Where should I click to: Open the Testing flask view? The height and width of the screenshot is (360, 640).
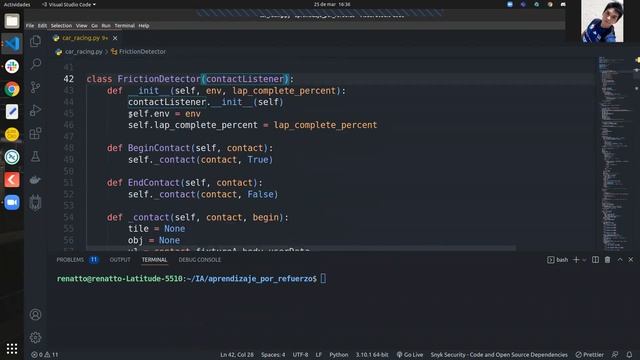[36, 156]
